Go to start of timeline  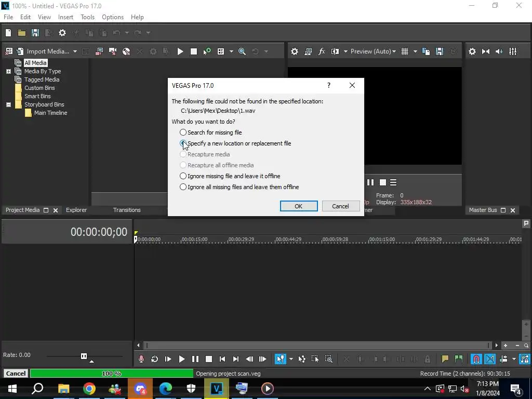222,359
